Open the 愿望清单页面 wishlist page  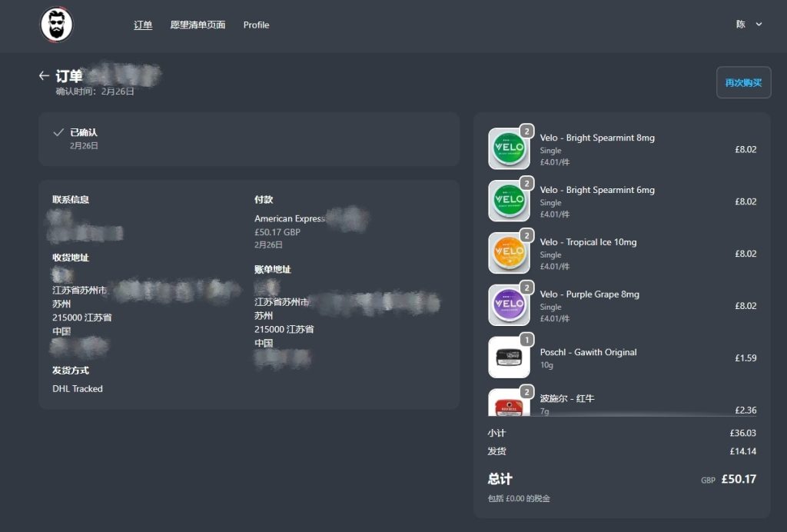[x=198, y=25]
